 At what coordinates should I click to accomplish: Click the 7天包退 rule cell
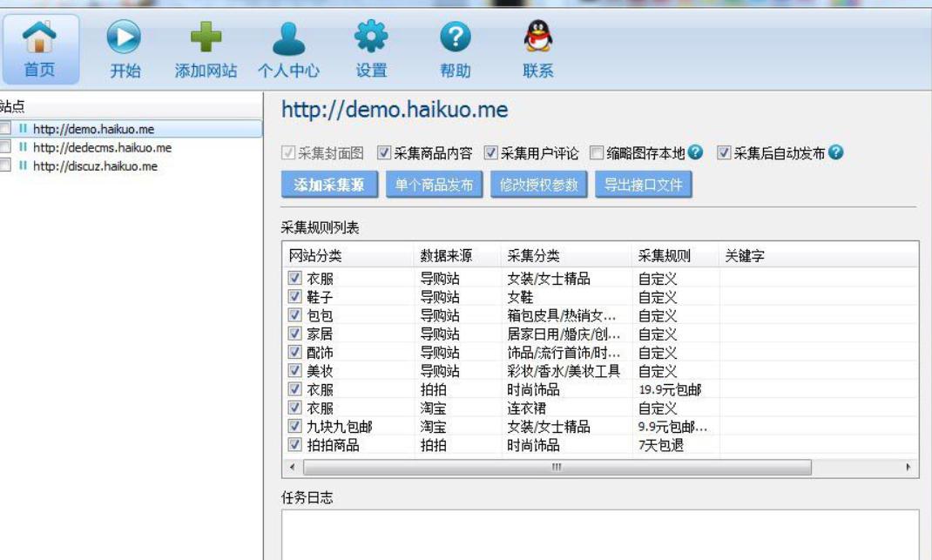pyautogui.click(x=661, y=445)
